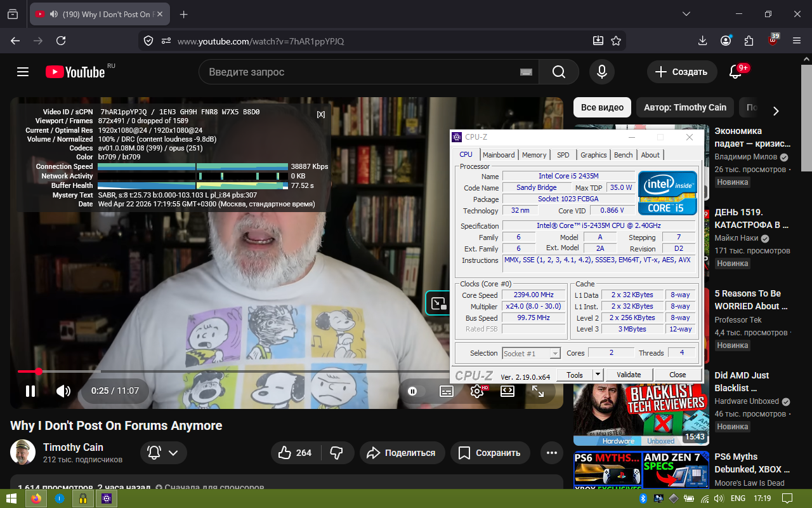This screenshot has width=812, height=508.
Task: Focus the YouTube search field
Action: pyautogui.click(x=362, y=72)
